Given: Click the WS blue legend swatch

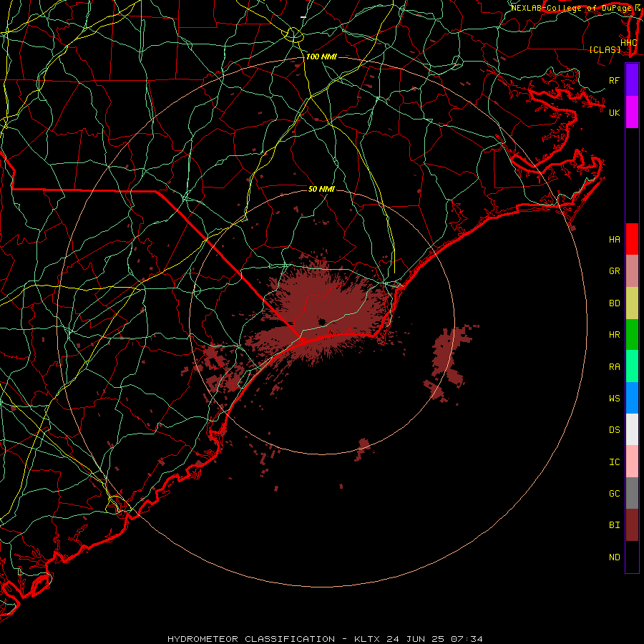Looking at the screenshot, I should (x=632, y=398).
